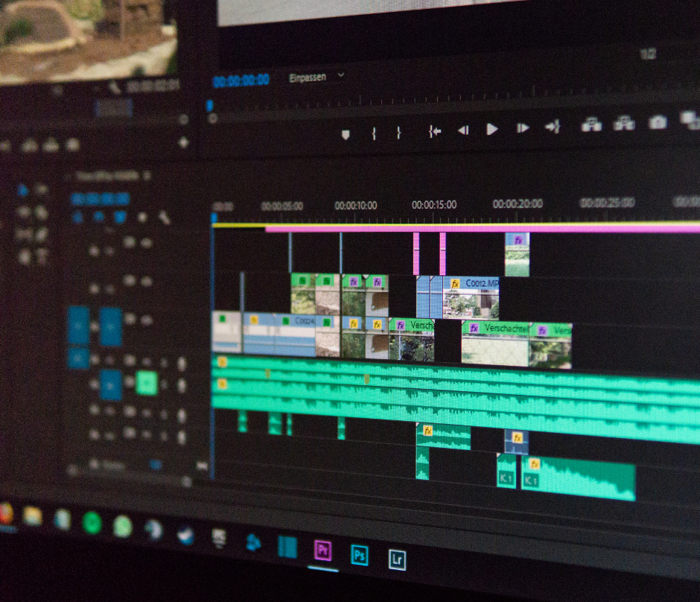This screenshot has height=602, width=700.
Task: Click the Lift button in Program monitor
Action: point(591,124)
